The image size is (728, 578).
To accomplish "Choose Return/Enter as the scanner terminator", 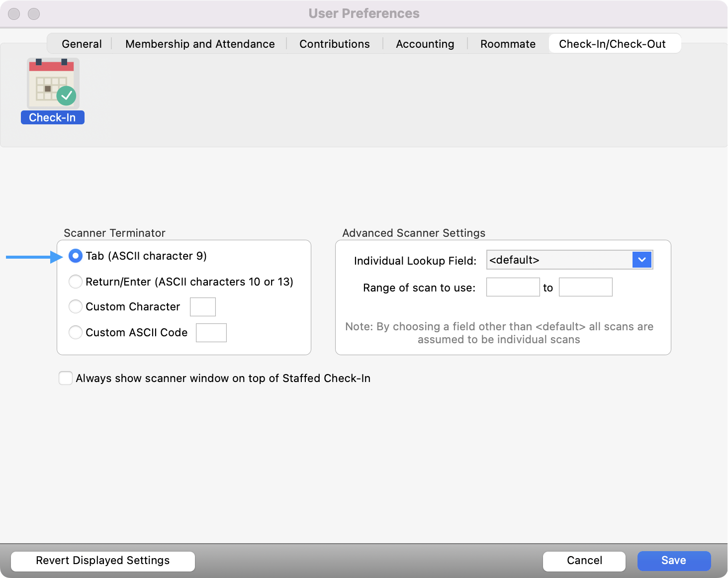I will pyautogui.click(x=75, y=282).
